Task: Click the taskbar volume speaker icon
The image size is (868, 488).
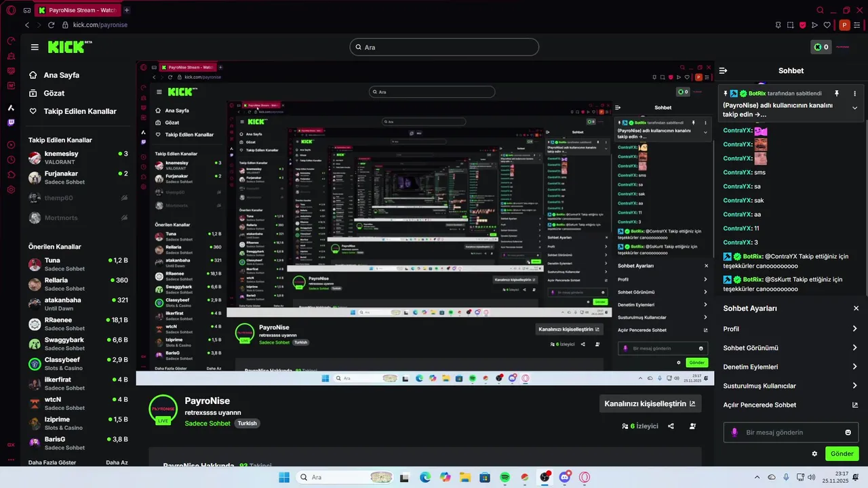Action: 811,477
